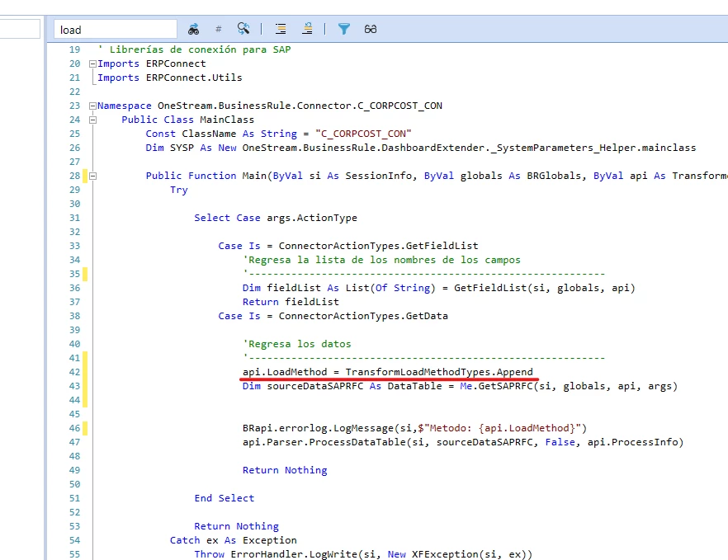Click 'api.Parser.ProcessDataTable' on line 47
This screenshot has width=728, height=560.
[x=324, y=442]
